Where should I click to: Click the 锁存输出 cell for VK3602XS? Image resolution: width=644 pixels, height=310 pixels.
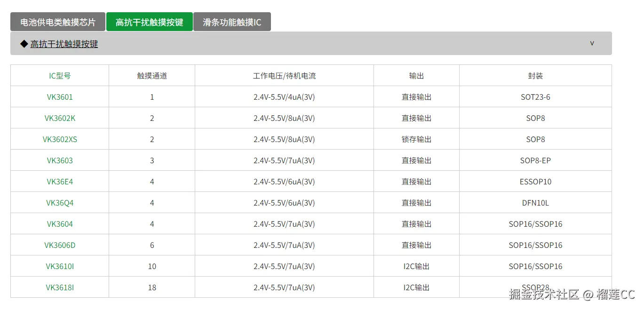(416, 139)
